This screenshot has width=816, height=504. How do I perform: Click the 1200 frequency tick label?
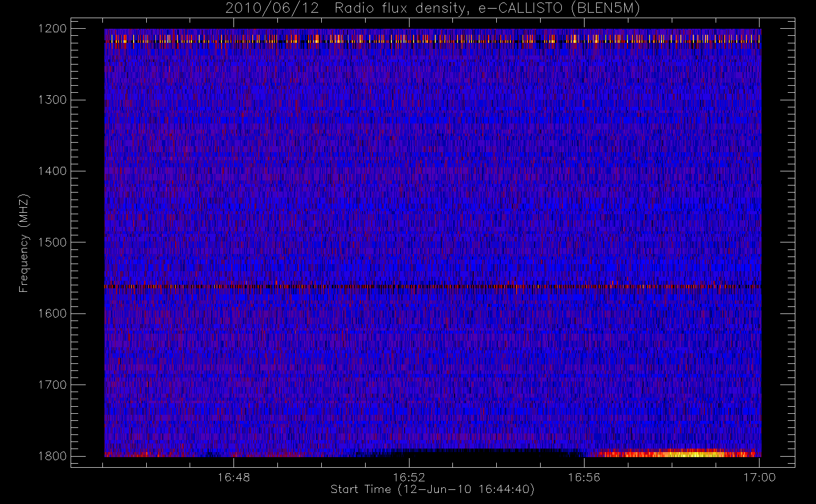pyautogui.click(x=52, y=29)
